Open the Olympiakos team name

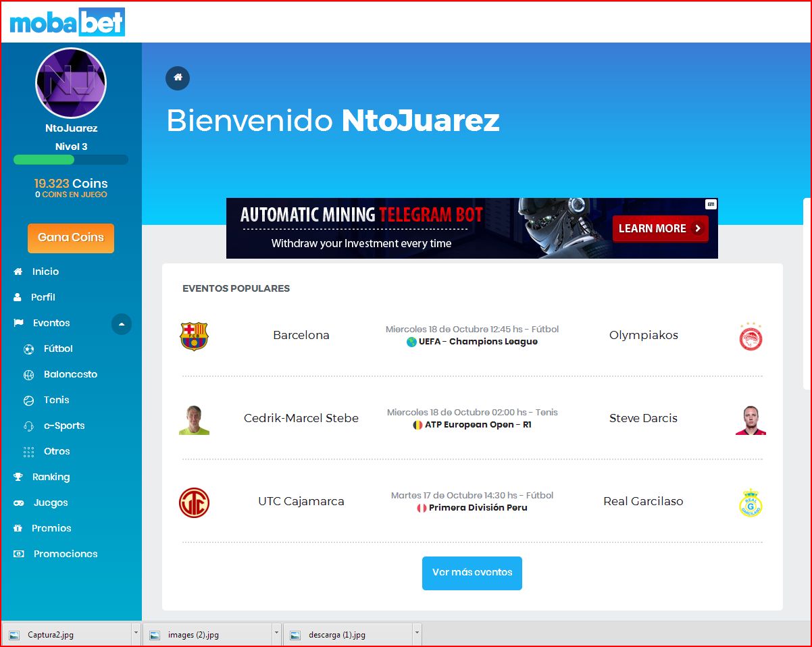click(x=644, y=335)
